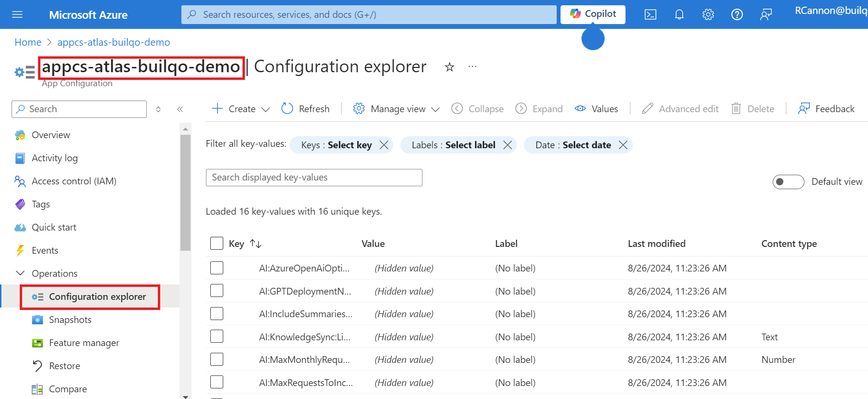Click the Search displayed key-values field
The width and height of the screenshot is (868, 399).
(314, 178)
